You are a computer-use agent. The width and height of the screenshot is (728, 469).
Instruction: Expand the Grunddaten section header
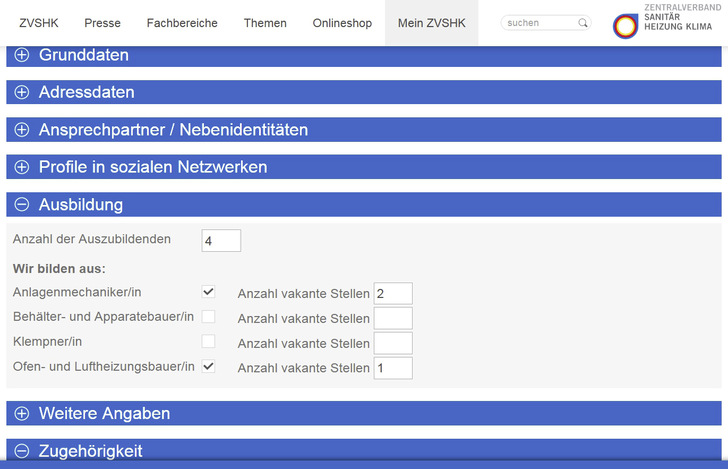click(x=364, y=55)
